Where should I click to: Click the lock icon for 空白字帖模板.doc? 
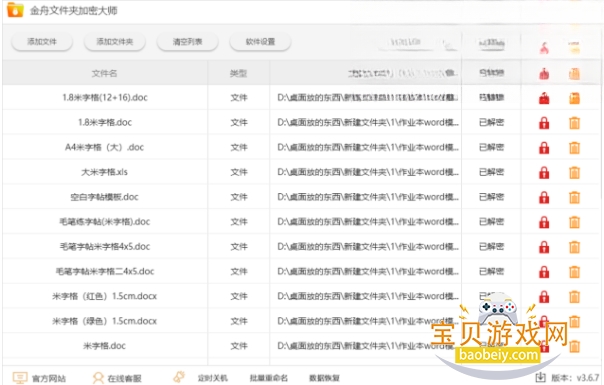544,197
